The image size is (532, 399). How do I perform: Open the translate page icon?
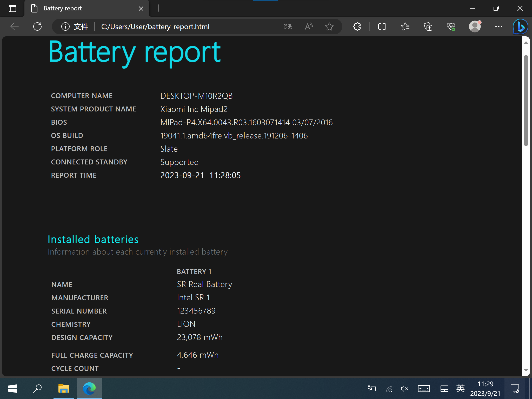(288, 26)
